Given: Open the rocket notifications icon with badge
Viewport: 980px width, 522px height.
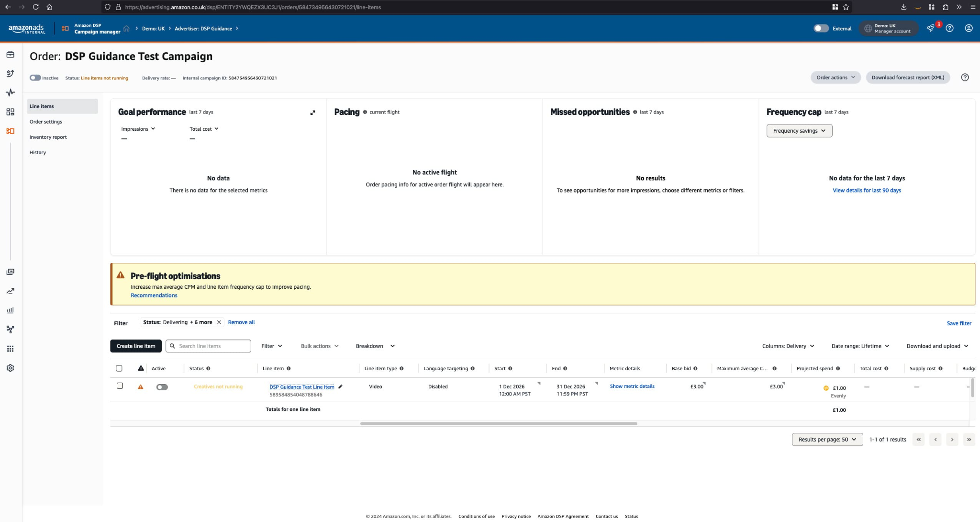Looking at the screenshot, I should [x=930, y=28].
